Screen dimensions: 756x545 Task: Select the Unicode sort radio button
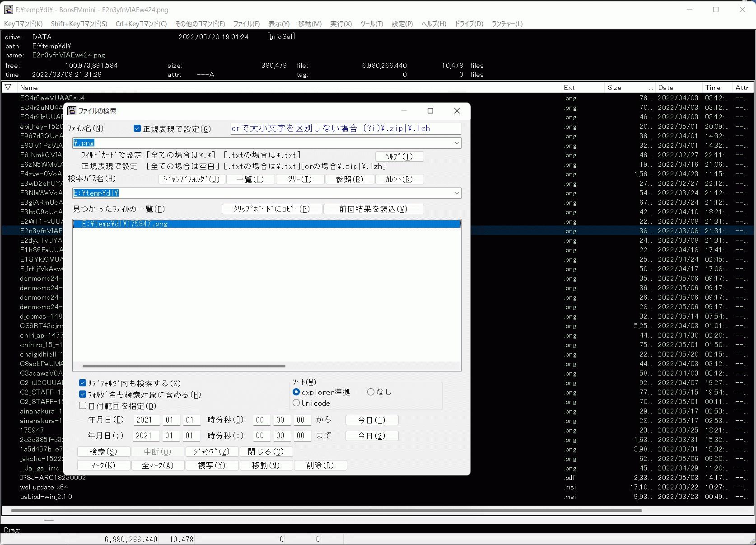point(296,403)
